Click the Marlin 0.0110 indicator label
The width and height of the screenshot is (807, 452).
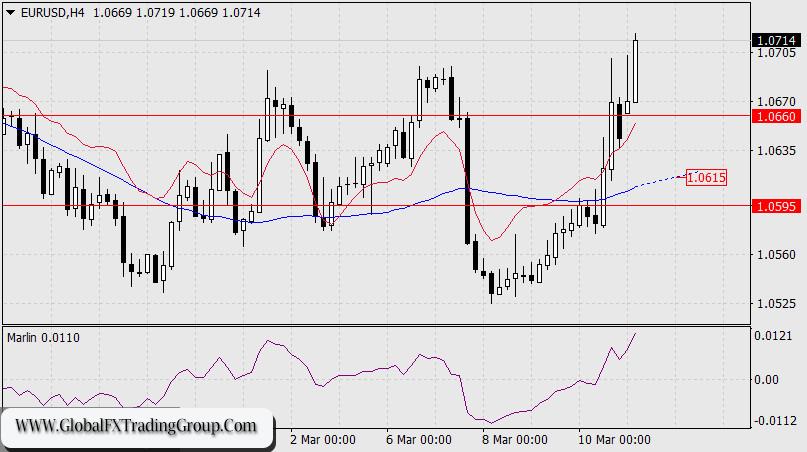43,338
